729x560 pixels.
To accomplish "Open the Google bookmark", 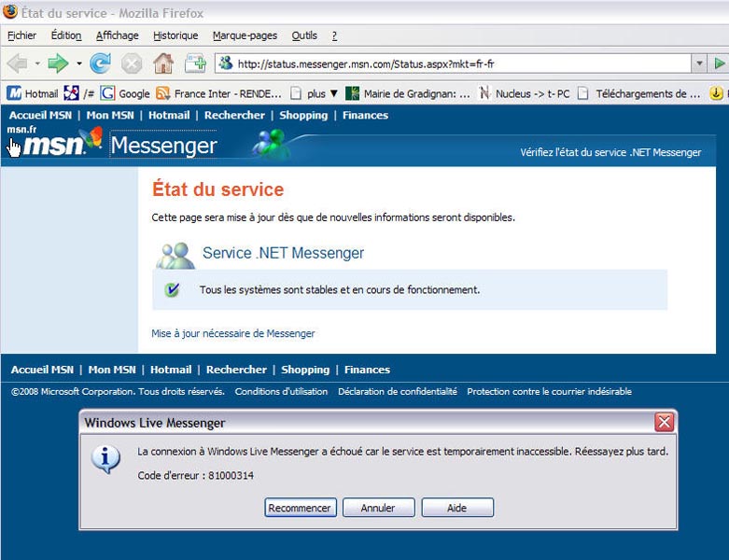I will 125,93.
